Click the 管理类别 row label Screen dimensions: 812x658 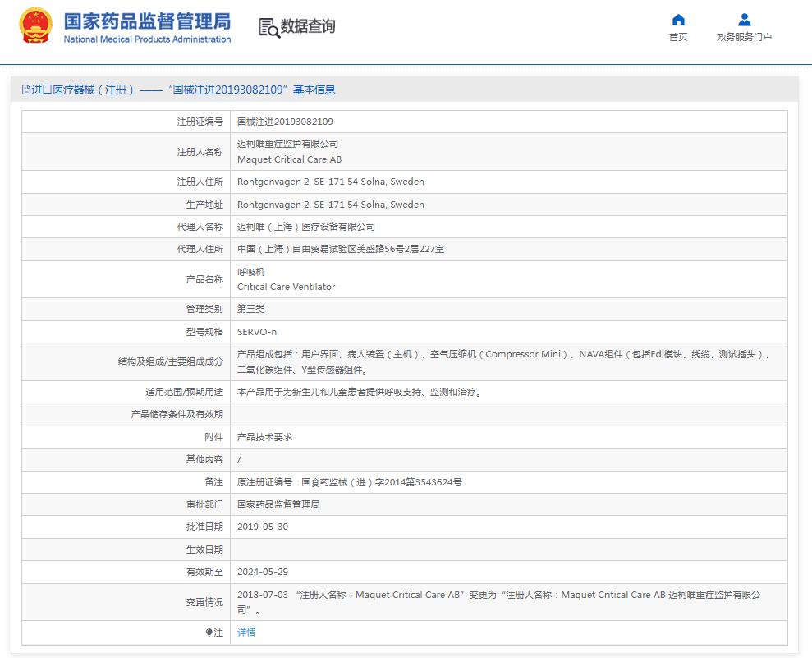coord(204,310)
